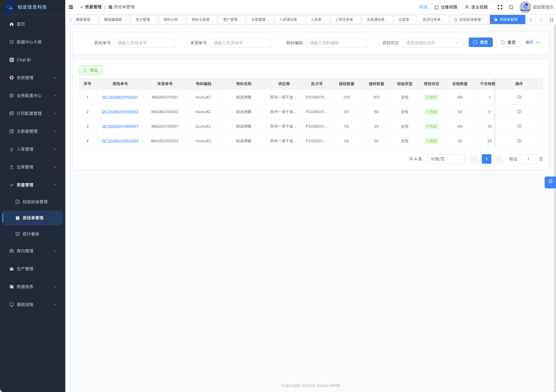Viewport: 556px width, 392px height.
Task: View details eye icon for QC202603110001
Action: 519,97
